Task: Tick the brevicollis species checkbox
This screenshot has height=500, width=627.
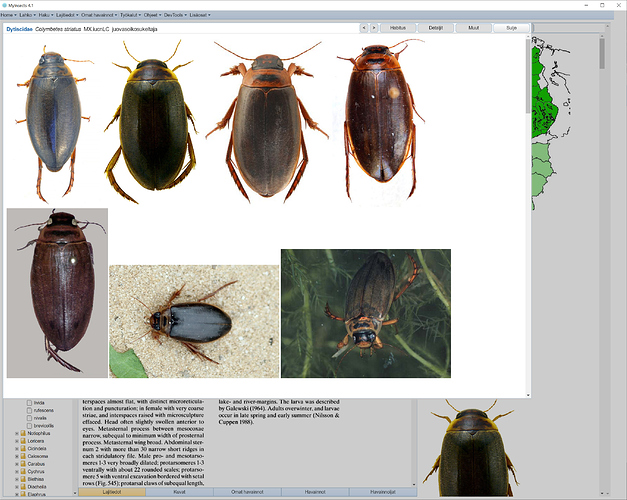Action: tap(29, 426)
